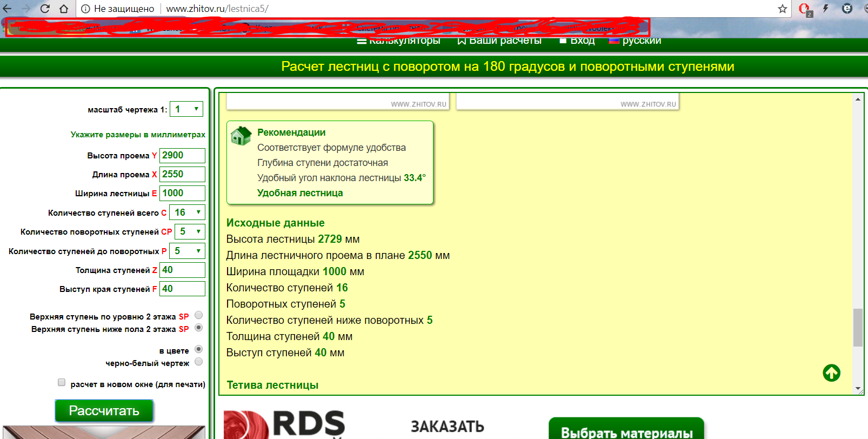
Task: Click the green house recommendations icon
Action: pos(241,136)
